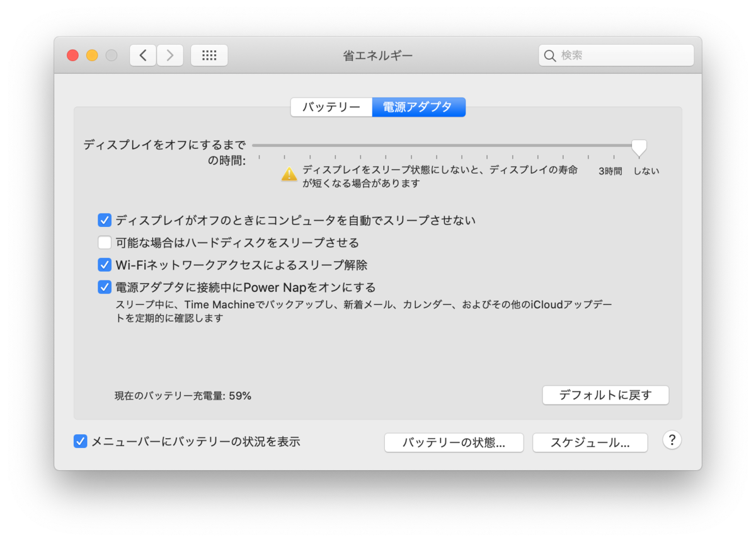Screen dimensions: 756x542
Task: Click the display lifespan warning message text
Action: click(x=440, y=176)
